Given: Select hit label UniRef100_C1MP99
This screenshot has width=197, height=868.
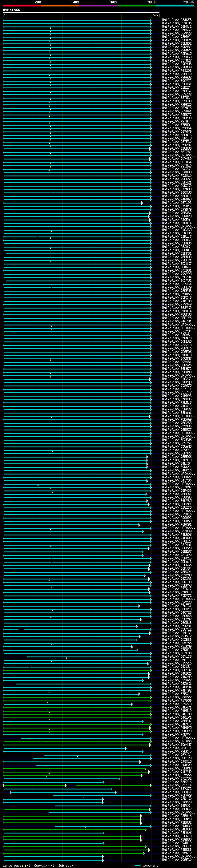Looking at the screenshot, I should click(177, 118).
